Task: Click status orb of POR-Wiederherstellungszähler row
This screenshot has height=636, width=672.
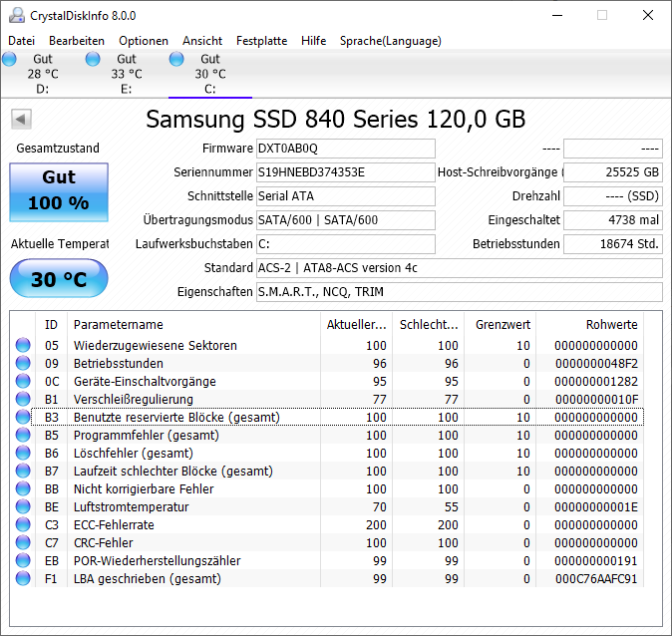Action: click(23, 561)
